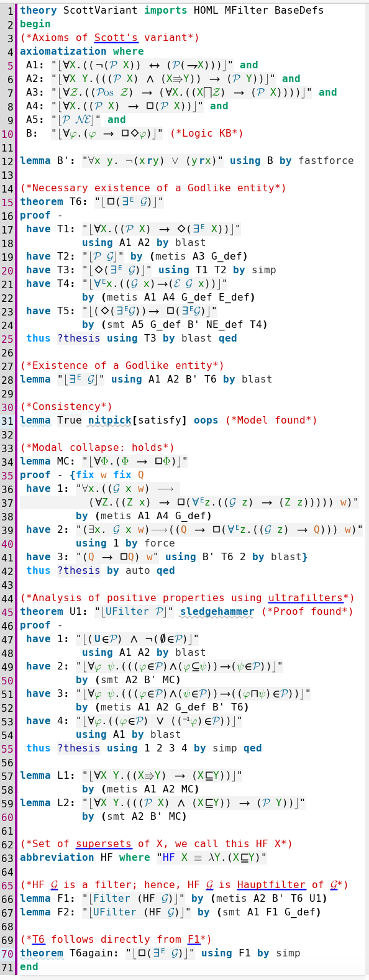Click the "end" keyword on last line
Viewport: 369px width, 980px height.
tap(29, 967)
